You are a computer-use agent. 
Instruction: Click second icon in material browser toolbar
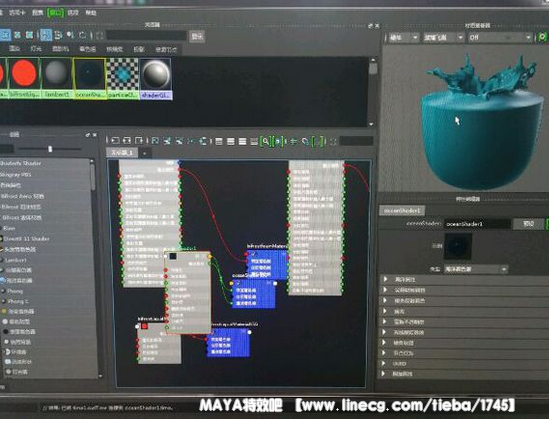[x=17, y=35]
